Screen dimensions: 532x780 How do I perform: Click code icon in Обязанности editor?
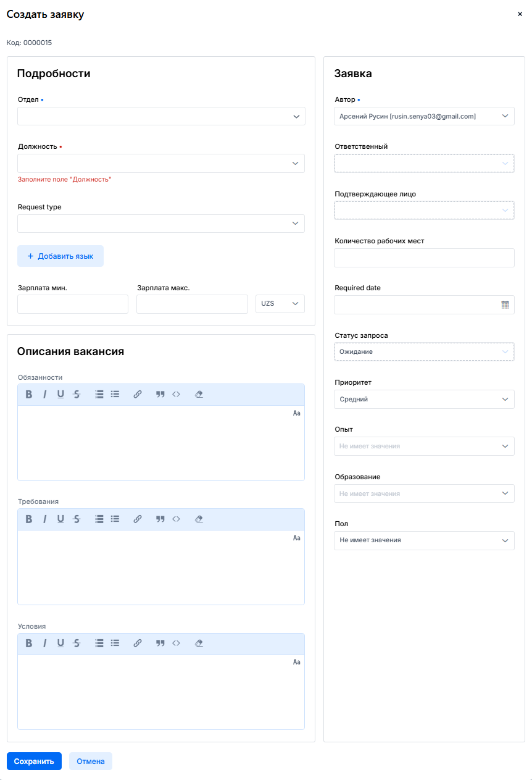coord(176,395)
